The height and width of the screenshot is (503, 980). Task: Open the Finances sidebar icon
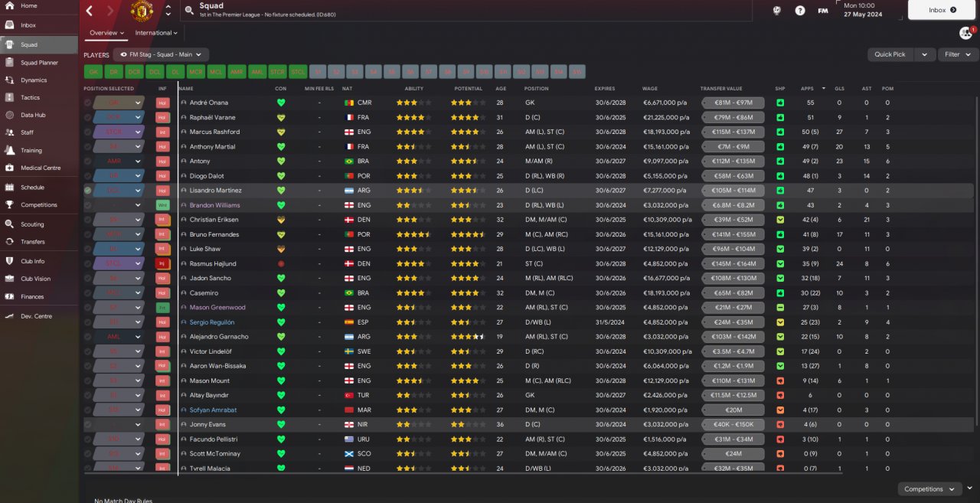9,296
